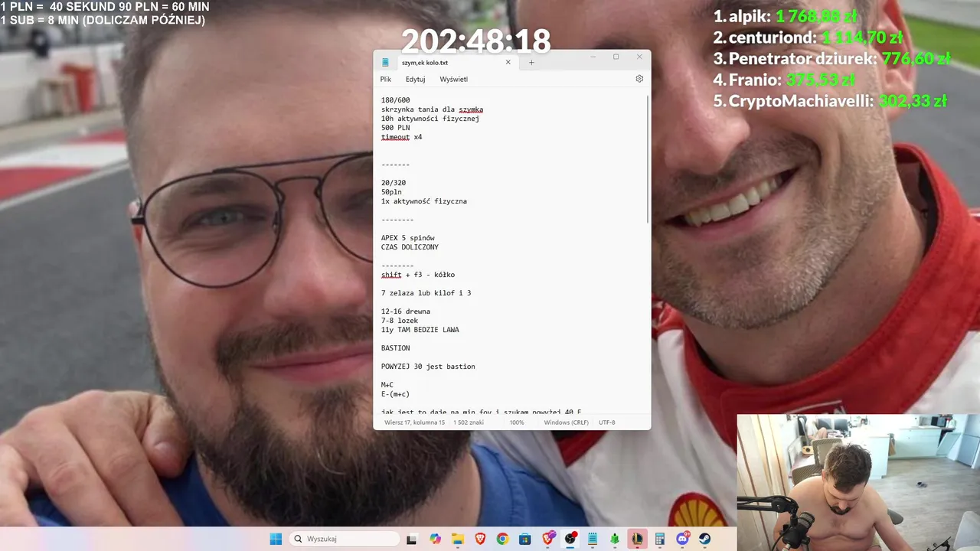Click the line '7-8 lozek'
980x551 pixels.
tap(400, 321)
